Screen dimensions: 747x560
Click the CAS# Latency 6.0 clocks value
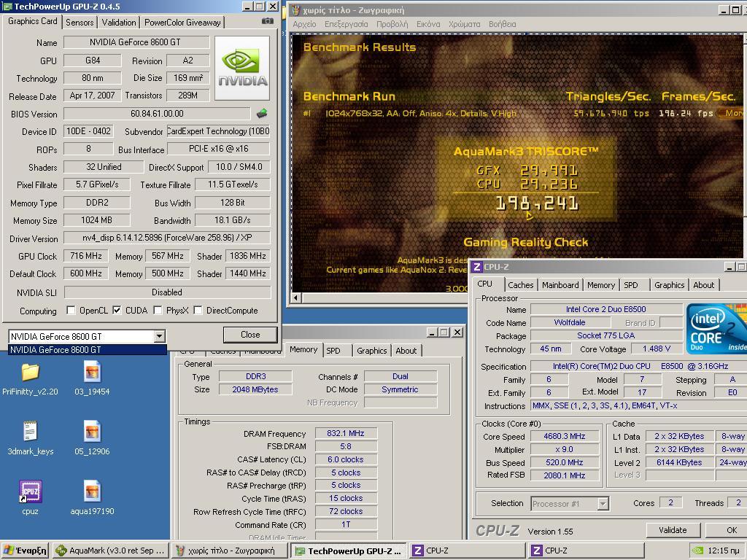tap(346, 459)
